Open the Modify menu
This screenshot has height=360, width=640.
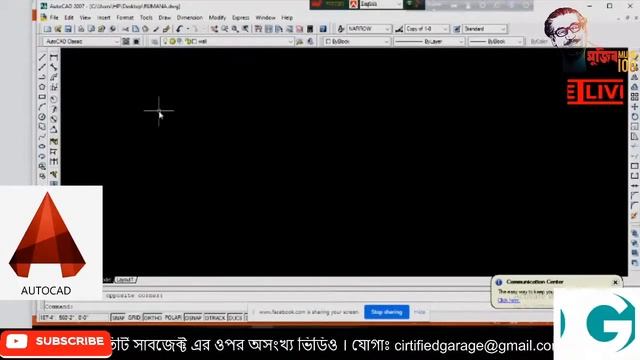point(217,18)
